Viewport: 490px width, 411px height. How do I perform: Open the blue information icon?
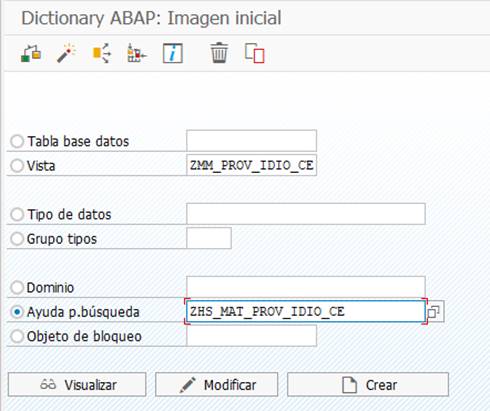(x=172, y=53)
